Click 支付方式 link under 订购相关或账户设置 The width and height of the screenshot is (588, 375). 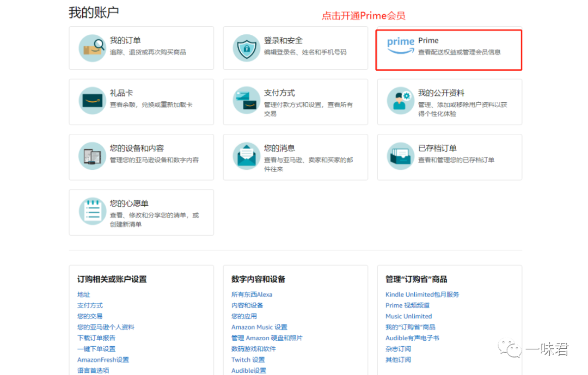tap(90, 306)
